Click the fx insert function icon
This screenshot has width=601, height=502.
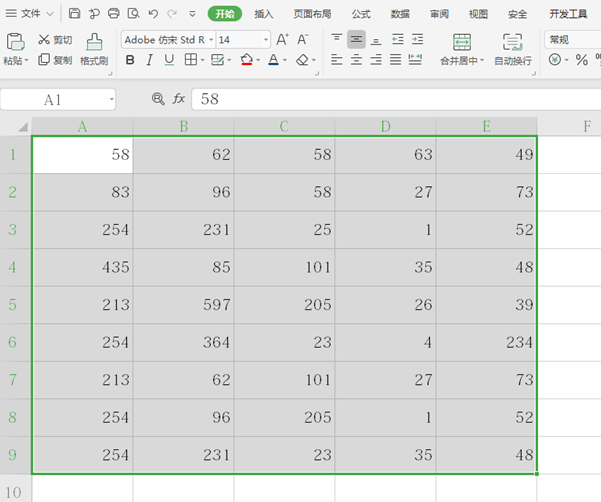coord(179,99)
